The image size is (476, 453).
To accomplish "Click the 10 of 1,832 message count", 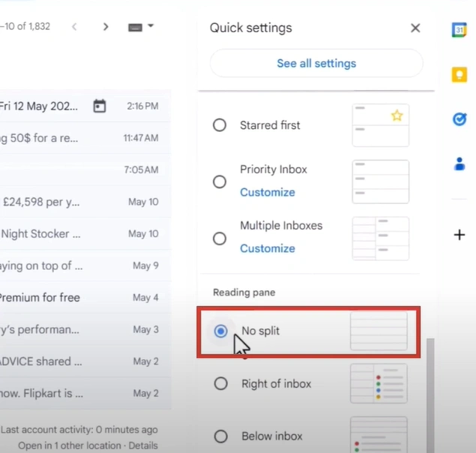I will 25,26.
